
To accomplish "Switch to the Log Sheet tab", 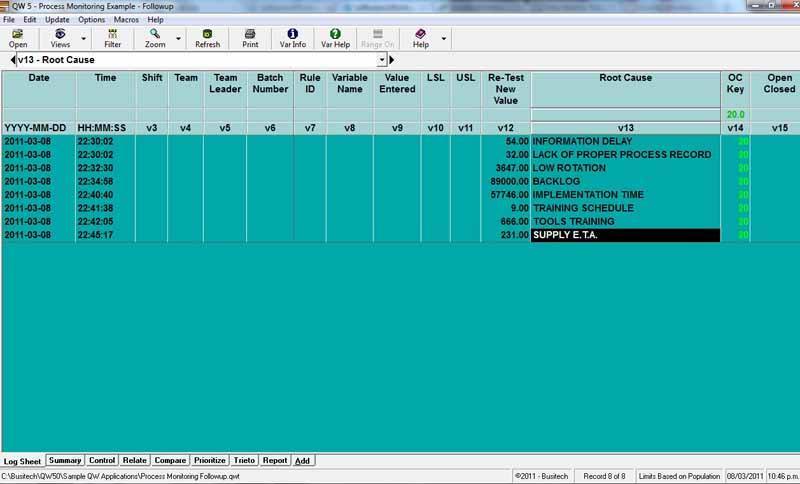I will pos(22,461).
